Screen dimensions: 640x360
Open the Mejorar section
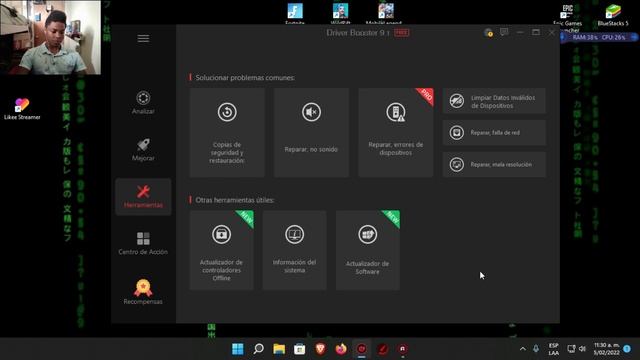click(x=143, y=149)
